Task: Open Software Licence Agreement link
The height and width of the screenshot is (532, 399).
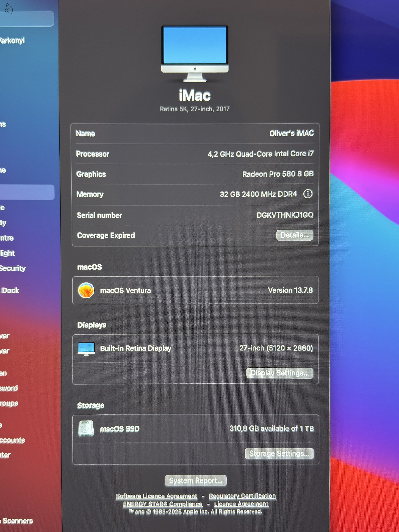Action: (x=157, y=496)
